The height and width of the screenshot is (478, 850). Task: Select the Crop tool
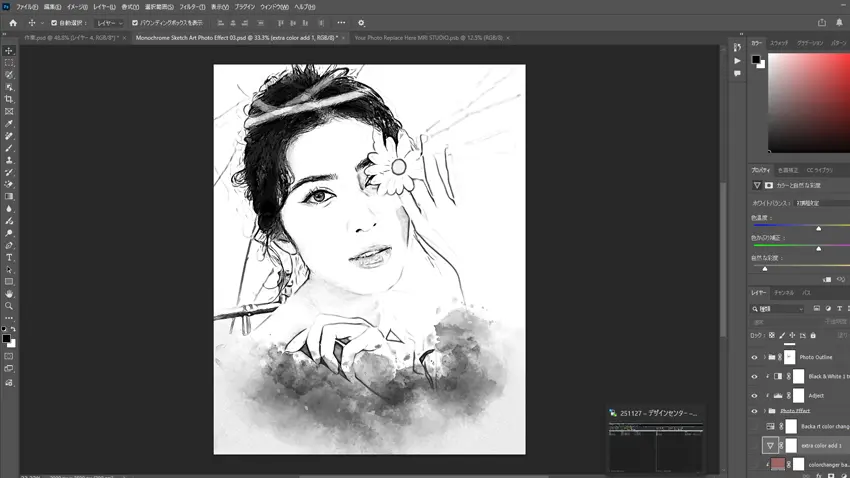tap(9, 100)
